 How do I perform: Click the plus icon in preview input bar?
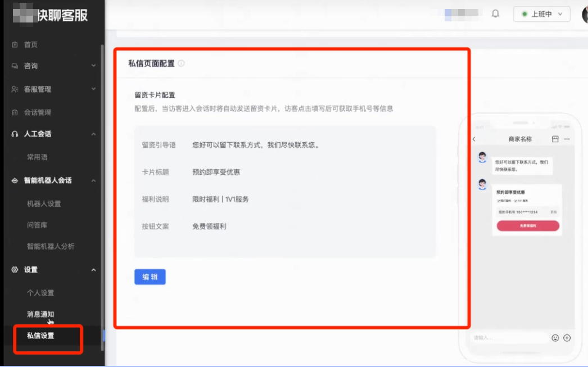tap(568, 338)
